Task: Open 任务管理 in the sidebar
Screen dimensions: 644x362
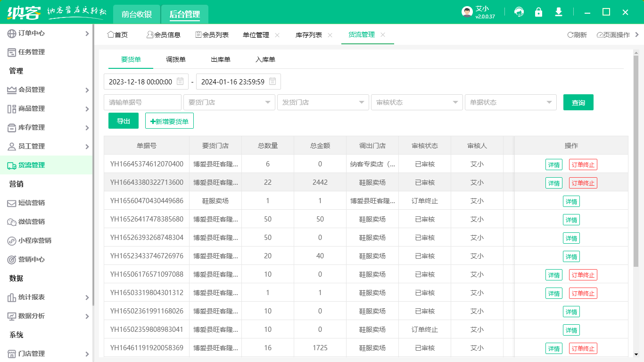Action: [46, 52]
